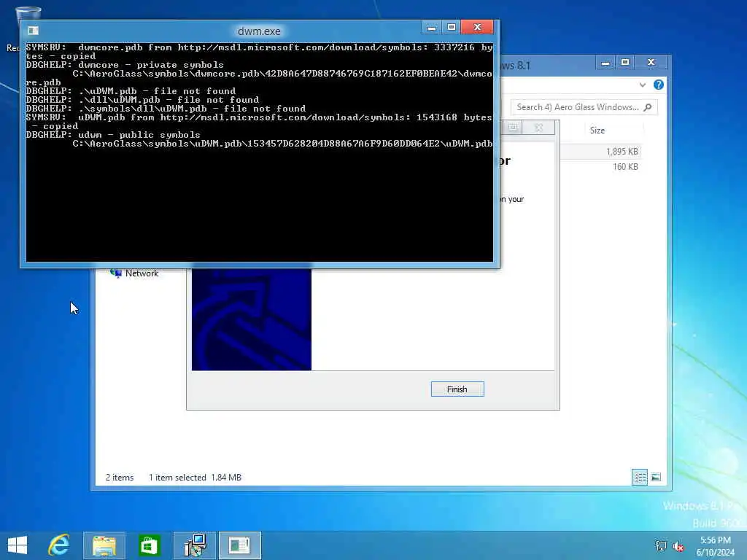The width and height of the screenshot is (747, 560).
Task: Click the Explorer help question mark icon
Action: (659, 85)
